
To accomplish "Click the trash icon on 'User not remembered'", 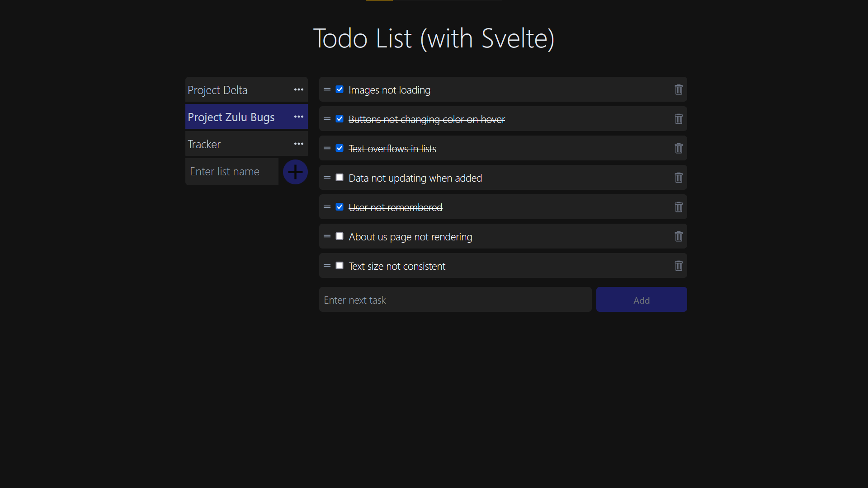I will tap(679, 207).
